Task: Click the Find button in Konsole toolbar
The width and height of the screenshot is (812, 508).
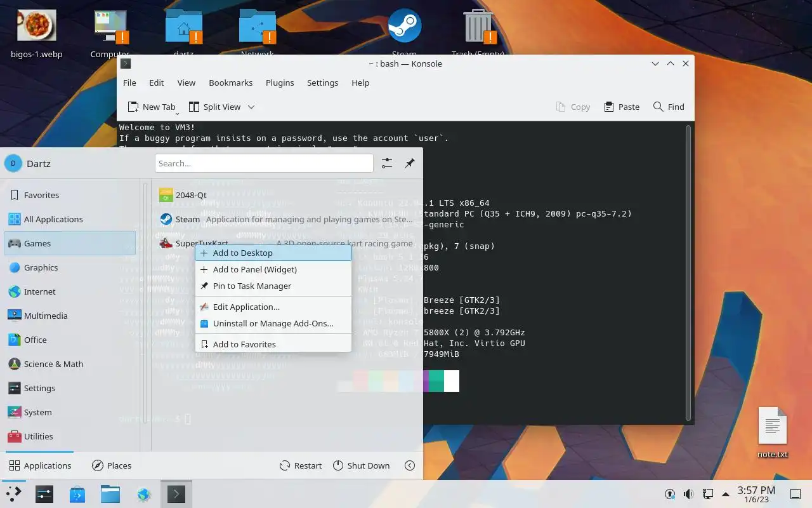Action: 669,107
